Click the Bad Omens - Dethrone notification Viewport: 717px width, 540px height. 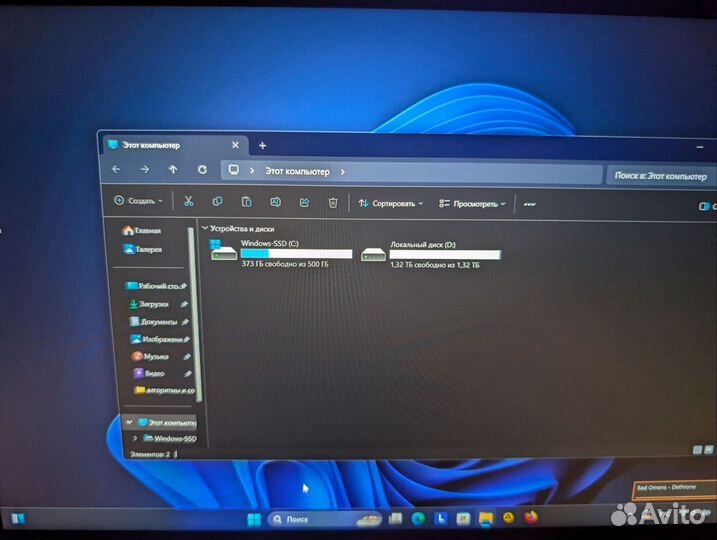675,488
